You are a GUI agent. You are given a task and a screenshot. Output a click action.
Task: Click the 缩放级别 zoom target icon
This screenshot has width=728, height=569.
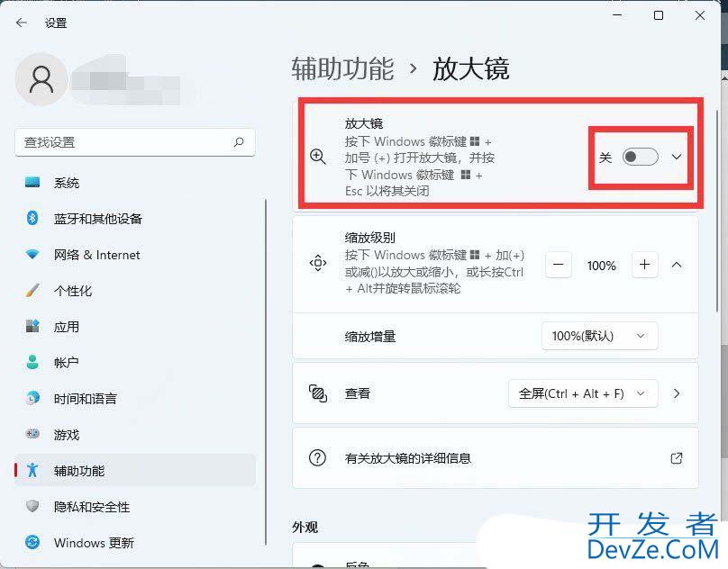tap(318, 263)
